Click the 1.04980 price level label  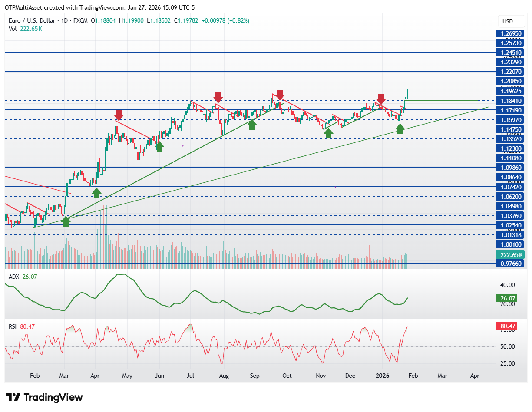pos(511,206)
